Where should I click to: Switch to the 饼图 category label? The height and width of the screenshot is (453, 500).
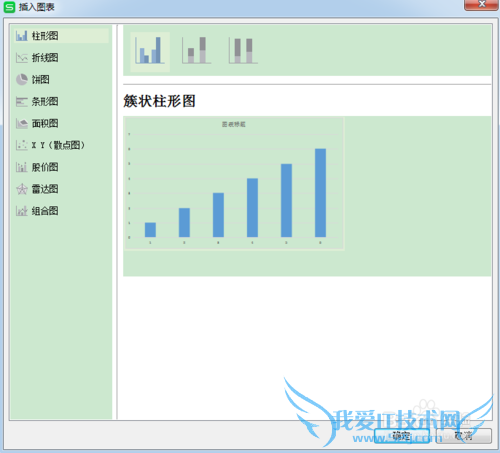pyautogui.click(x=41, y=79)
